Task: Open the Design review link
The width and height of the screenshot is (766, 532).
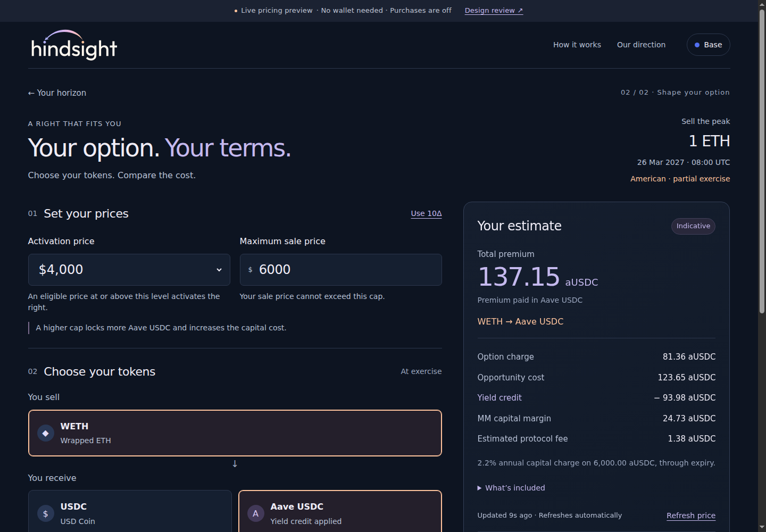Action: (494, 10)
